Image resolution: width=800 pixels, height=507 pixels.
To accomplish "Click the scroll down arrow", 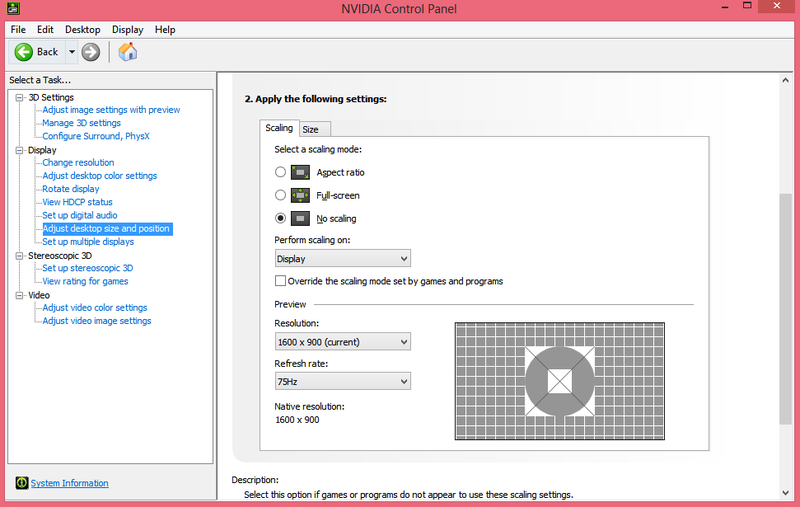I will (785, 493).
